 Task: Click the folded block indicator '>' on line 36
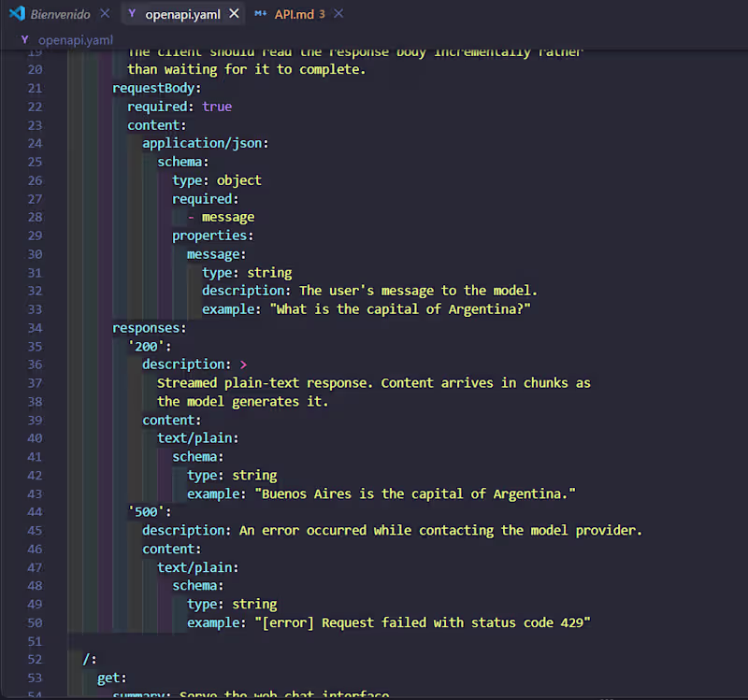243,364
